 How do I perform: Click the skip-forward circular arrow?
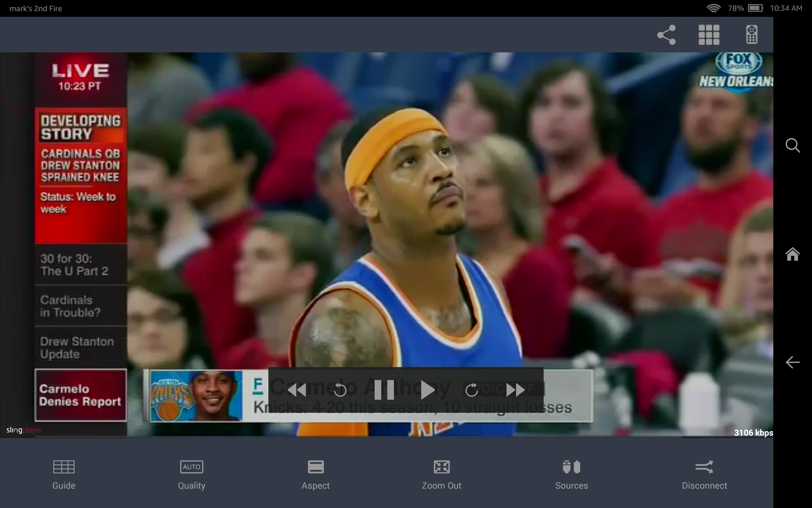(x=471, y=390)
